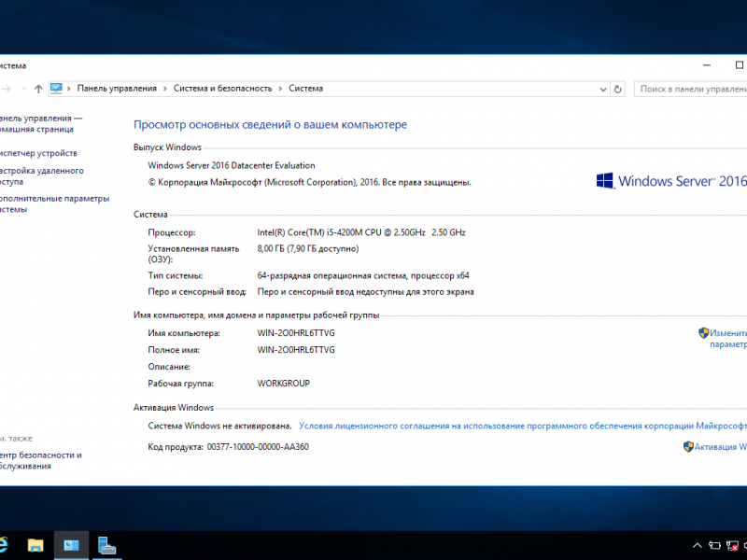This screenshot has width=747, height=560.
Task: Open Центр безопасности и обслуживания link
Action: [x=40, y=460]
